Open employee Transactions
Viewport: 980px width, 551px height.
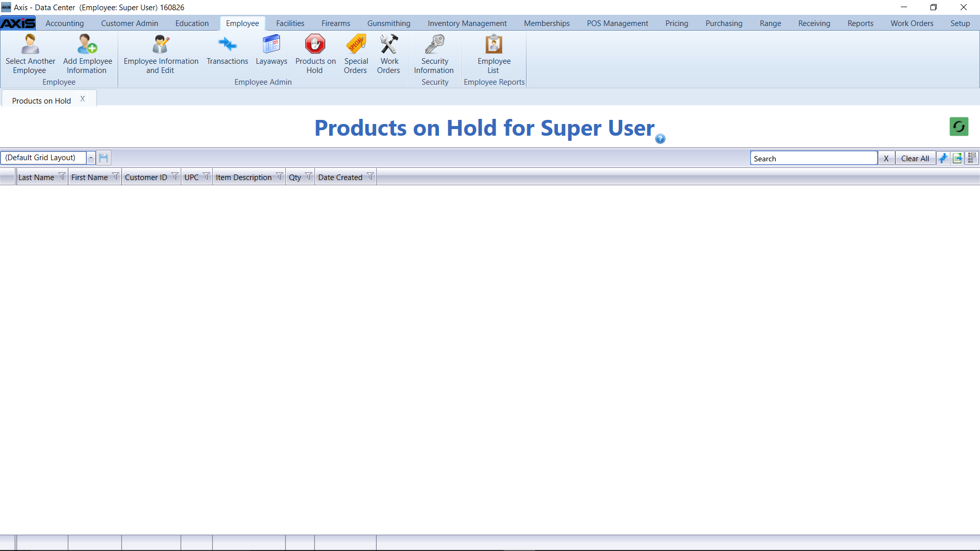click(227, 50)
